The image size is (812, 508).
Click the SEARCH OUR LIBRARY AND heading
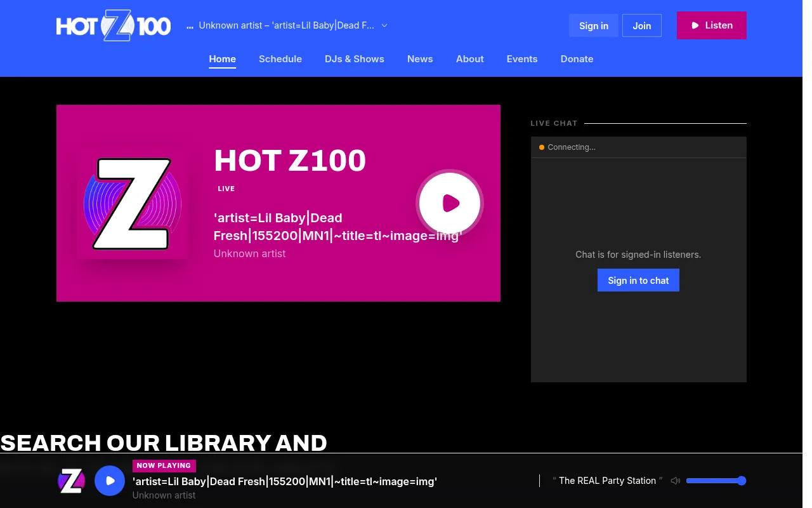coord(164,442)
